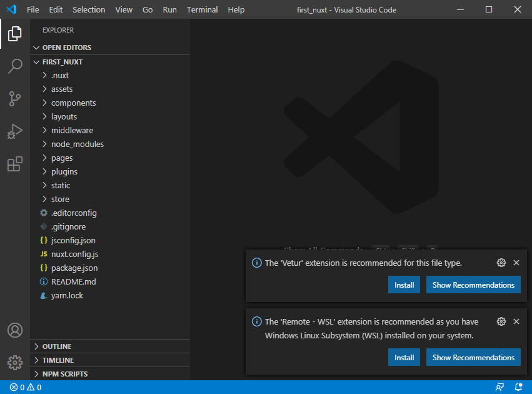This screenshot has height=394, width=532.
Task: Expand the pages folder
Action: pos(44,158)
